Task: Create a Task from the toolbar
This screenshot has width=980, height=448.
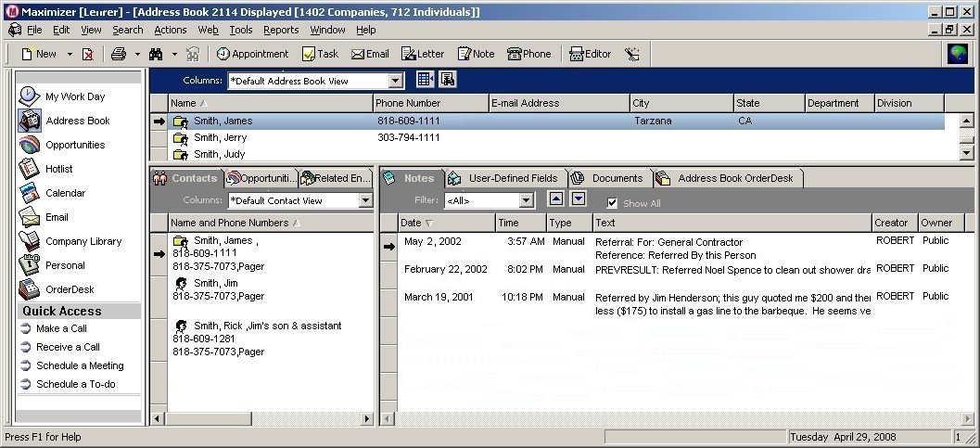Action: coord(320,55)
